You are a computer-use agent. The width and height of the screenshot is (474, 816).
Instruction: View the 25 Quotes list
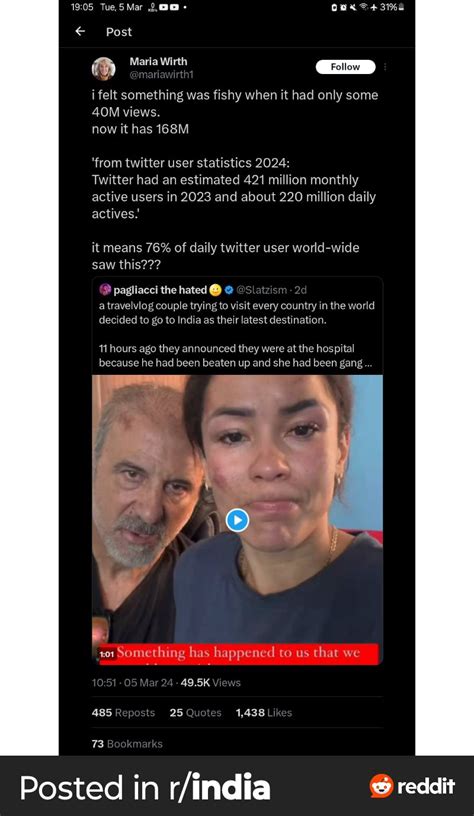pos(195,712)
